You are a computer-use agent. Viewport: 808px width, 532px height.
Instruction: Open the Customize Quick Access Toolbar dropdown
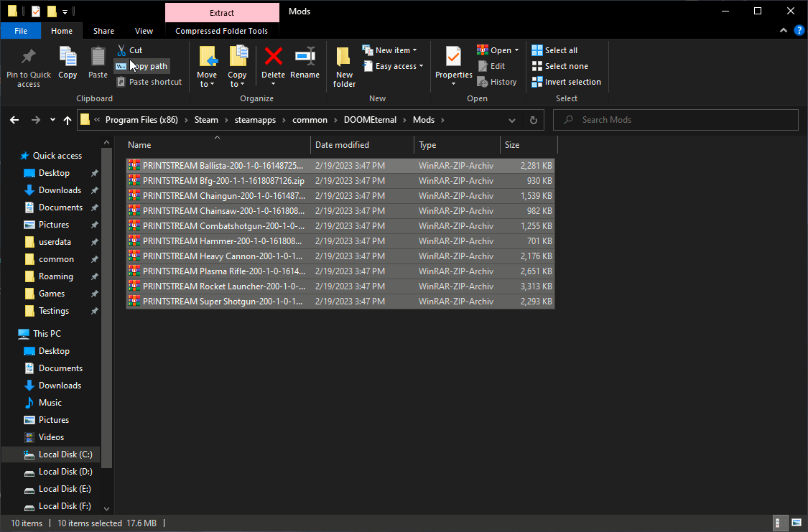[65, 11]
